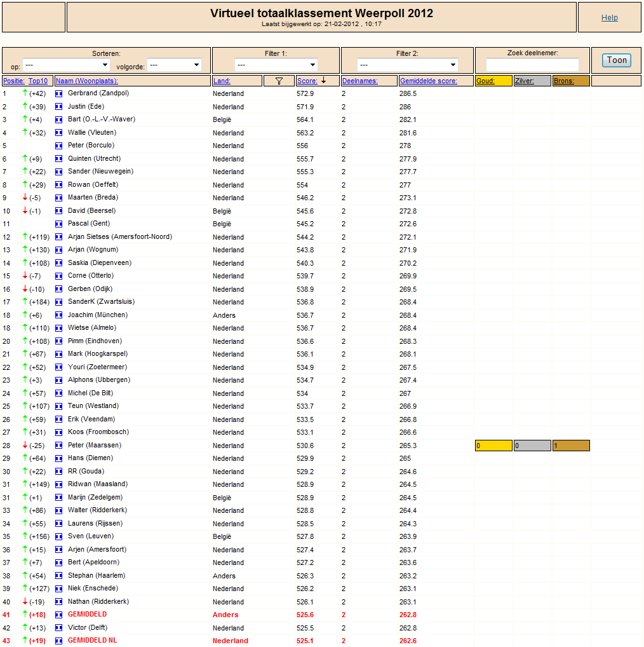Open details icon for Sander (Nieuwegein)
This screenshot has width=644, height=647.
[59, 172]
